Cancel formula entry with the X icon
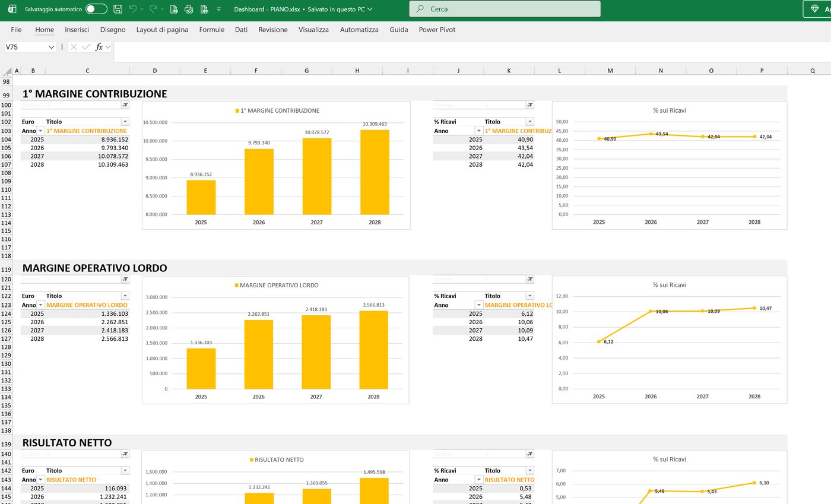 click(74, 47)
